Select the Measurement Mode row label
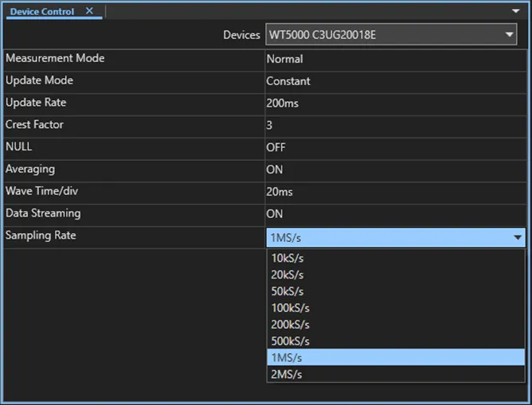This screenshot has height=405, width=532. click(x=55, y=58)
